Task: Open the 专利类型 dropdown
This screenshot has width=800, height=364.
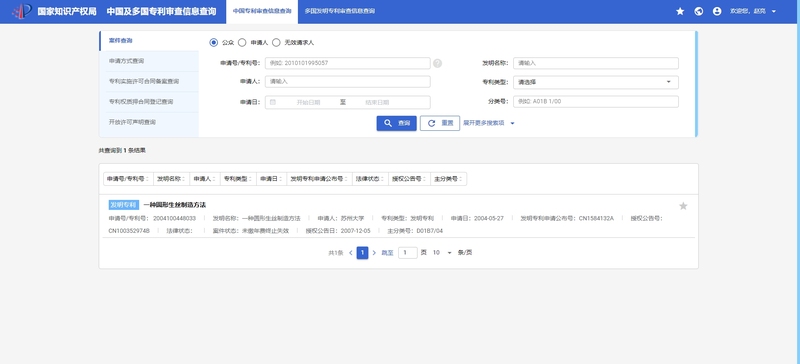Action: 595,82
